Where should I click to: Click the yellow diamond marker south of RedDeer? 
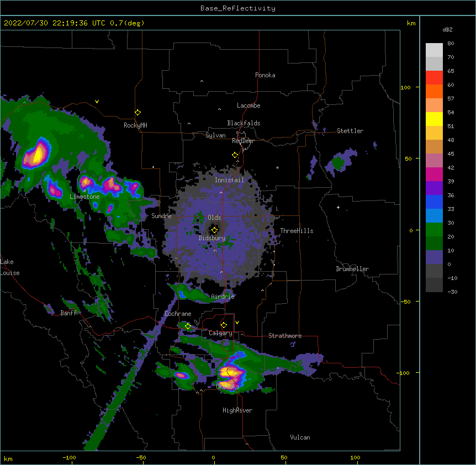[235, 155]
